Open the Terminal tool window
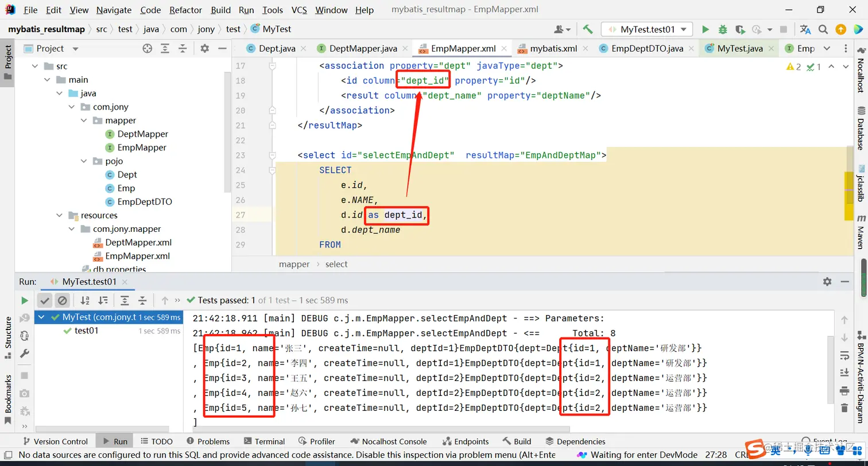This screenshot has height=466, width=868. [264, 441]
